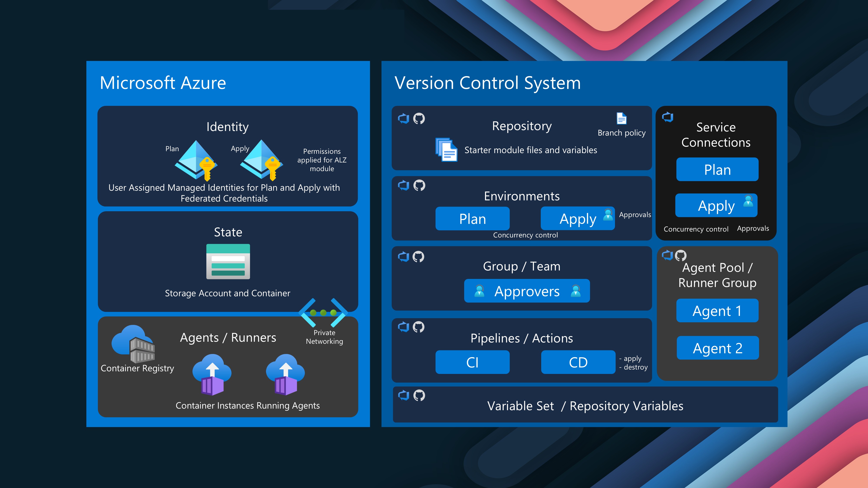Click the Plan button under Environments
Image resolution: width=868 pixels, height=488 pixels.
point(472,219)
